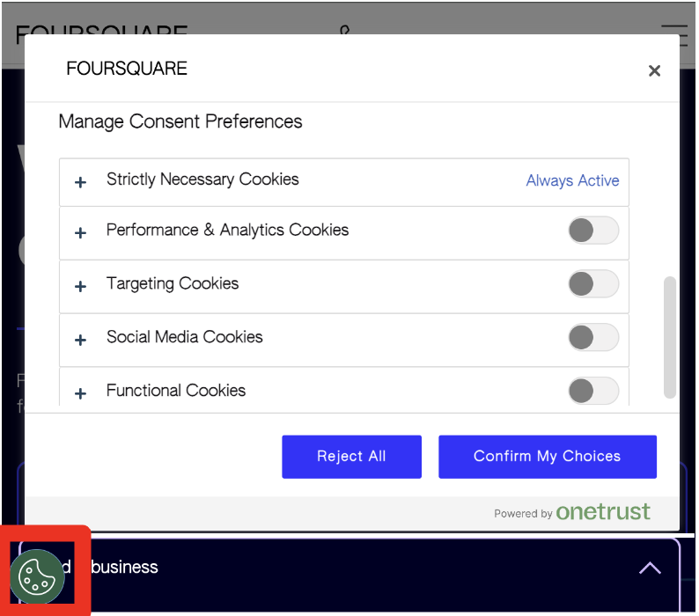Expand Social Media Cookies with plus icon
699x616 pixels.
(x=81, y=340)
